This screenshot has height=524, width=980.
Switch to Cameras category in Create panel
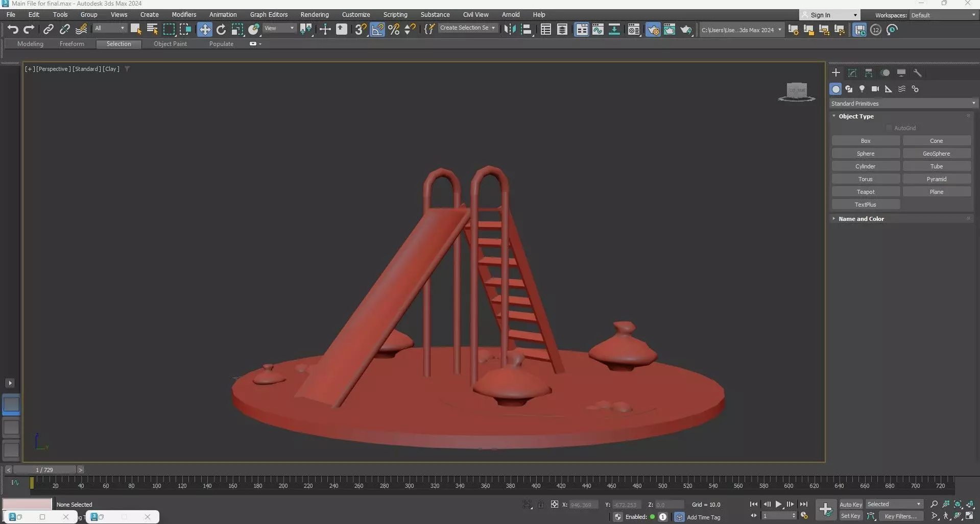(x=875, y=89)
